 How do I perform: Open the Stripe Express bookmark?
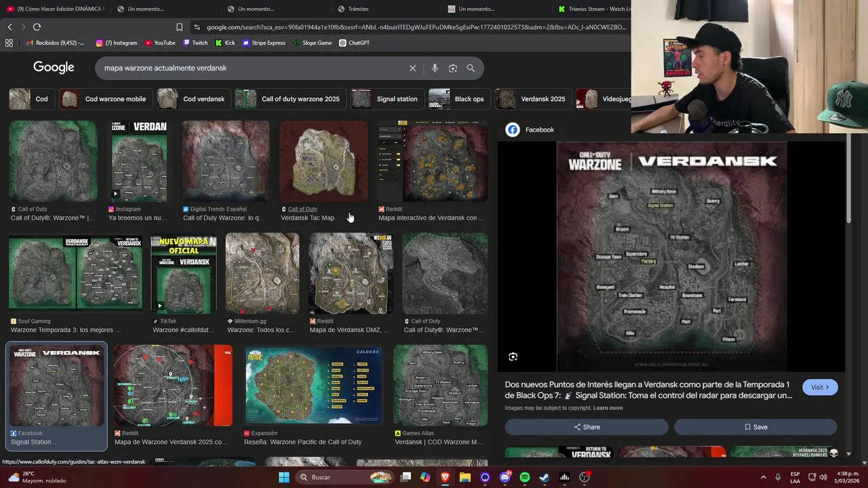click(x=264, y=43)
